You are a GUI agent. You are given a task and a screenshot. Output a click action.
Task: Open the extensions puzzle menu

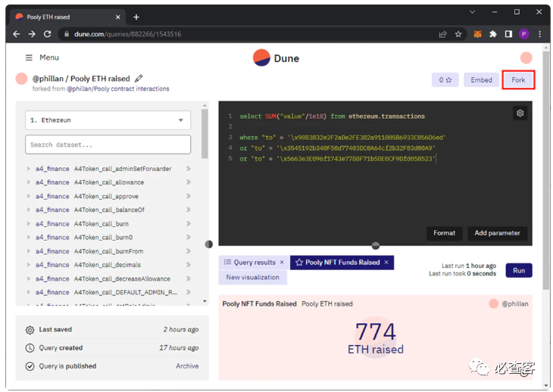[x=493, y=34]
